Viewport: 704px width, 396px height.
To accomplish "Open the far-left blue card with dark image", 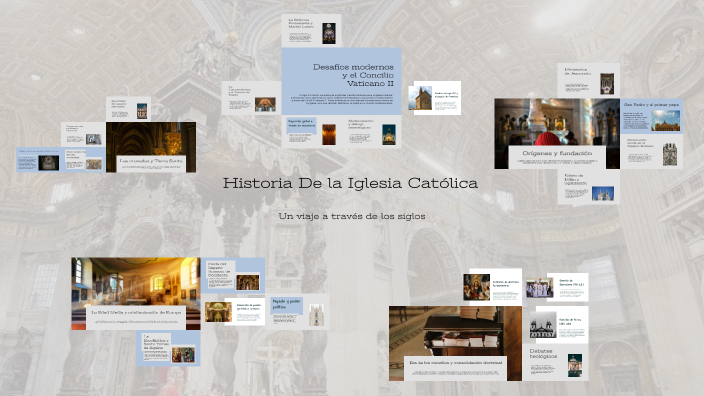I will pos(39,160).
